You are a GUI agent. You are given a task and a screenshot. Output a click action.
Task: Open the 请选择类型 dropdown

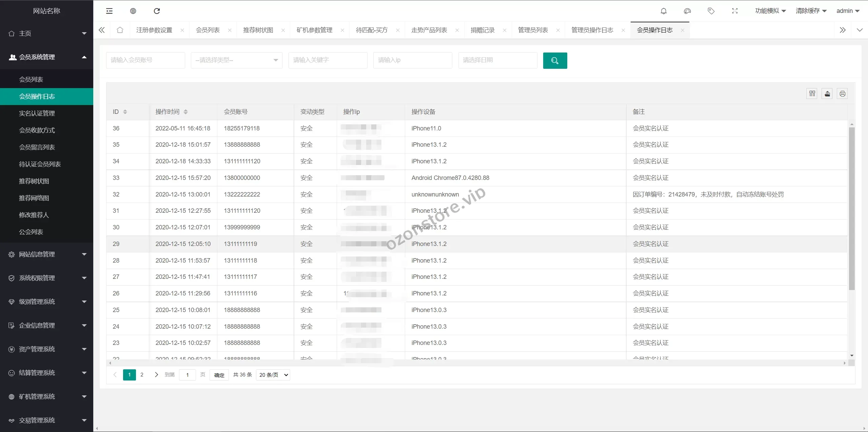pyautogui.click(x=236, y=60)
